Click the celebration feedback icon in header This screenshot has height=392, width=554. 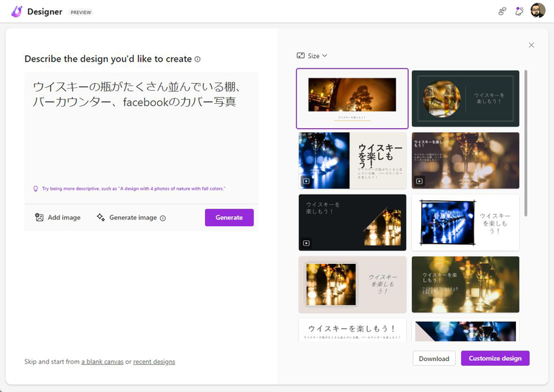pos(519,11)
